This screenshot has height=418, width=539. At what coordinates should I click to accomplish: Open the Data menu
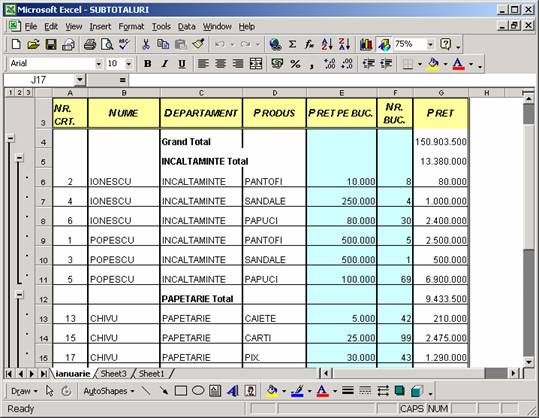click(x=187, y=26)
